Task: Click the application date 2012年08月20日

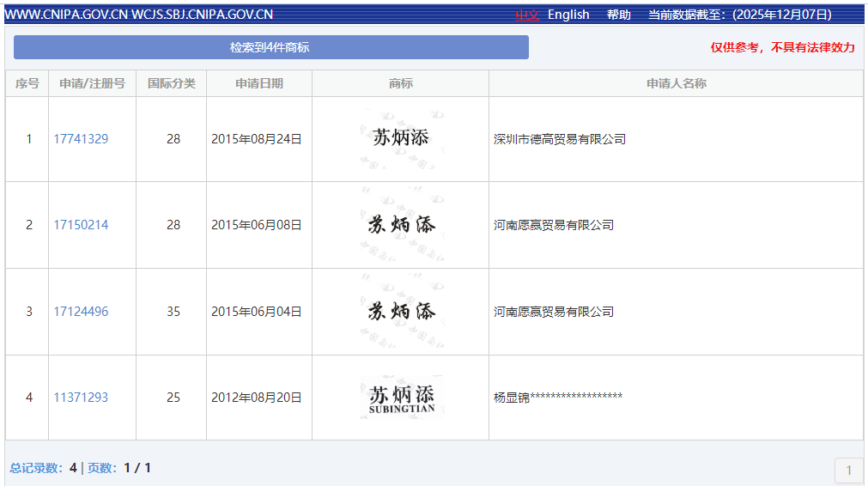Action: point(257,398)
